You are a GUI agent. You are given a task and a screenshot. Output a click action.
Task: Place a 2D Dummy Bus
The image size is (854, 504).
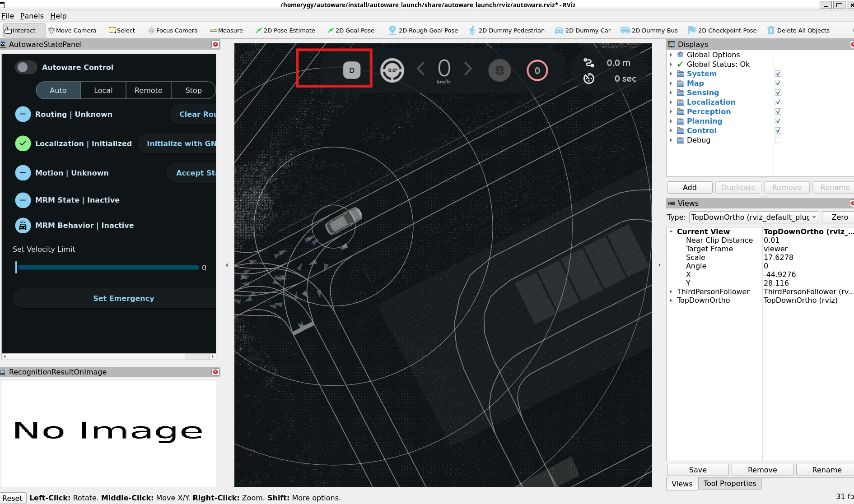pyautogui.click(x=649, y=30)
